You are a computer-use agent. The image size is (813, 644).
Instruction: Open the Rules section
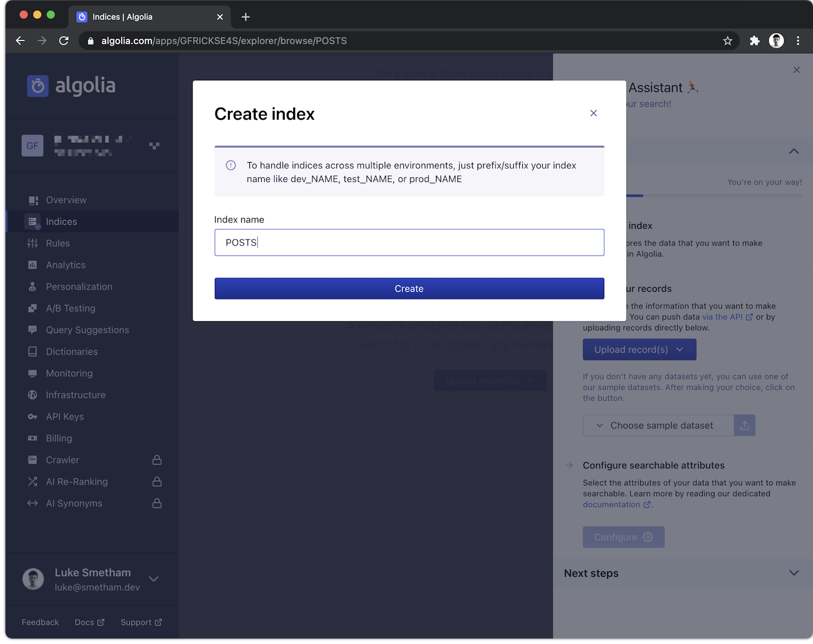tap(57, 243)
